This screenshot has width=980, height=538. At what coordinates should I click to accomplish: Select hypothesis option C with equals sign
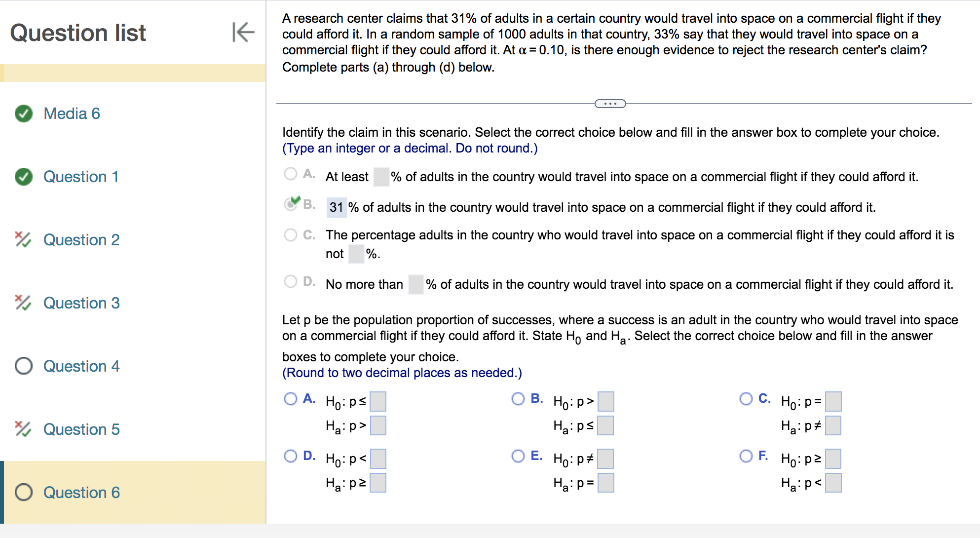746,398
